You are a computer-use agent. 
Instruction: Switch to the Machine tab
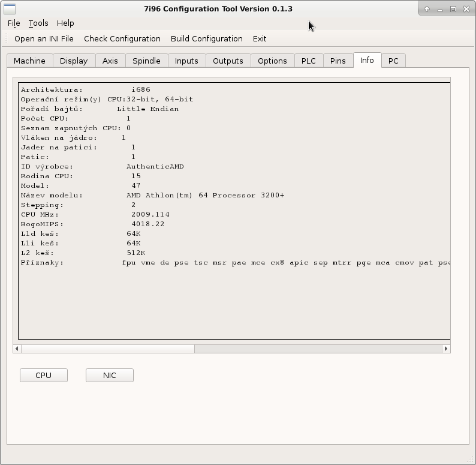(29, 61)
